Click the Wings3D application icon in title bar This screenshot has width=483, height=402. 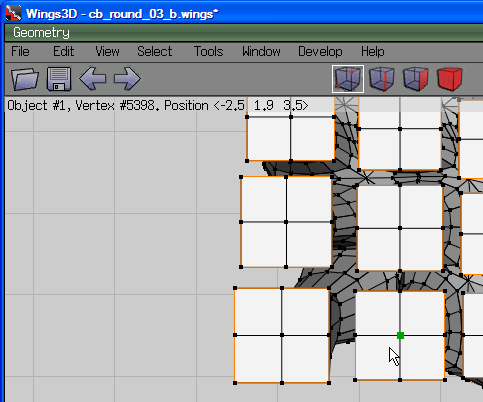(14, 13)
